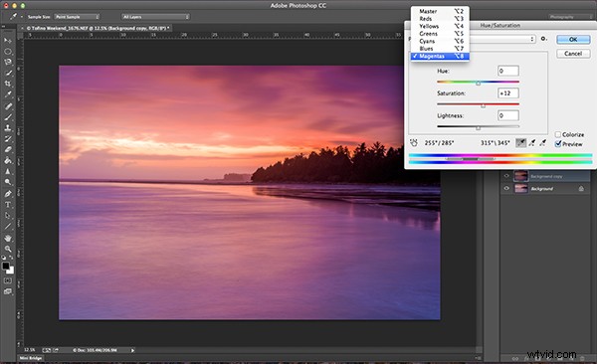Select the Elliptical Marquee tool

(8, 51)
